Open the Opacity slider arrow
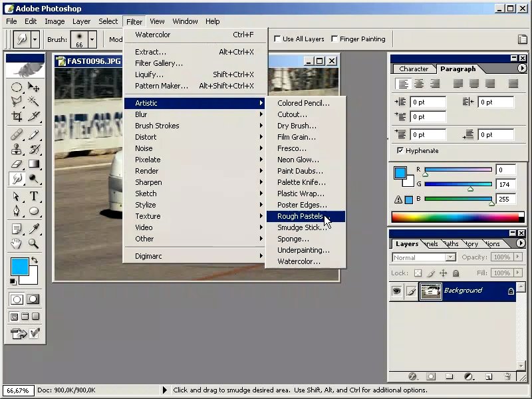The height and width of the screenshot is (399, 532). tap(518, 257)
